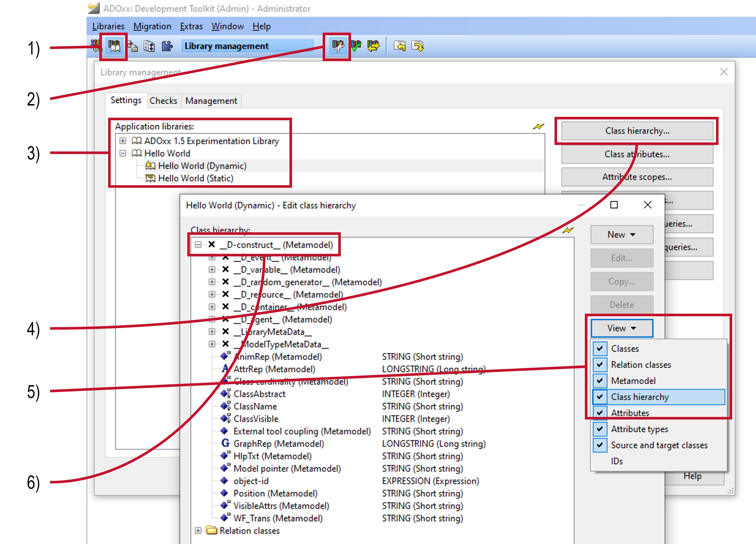Click the book icon of Hello World library
Screen dimensions: 756x544
tap(137, 153)
